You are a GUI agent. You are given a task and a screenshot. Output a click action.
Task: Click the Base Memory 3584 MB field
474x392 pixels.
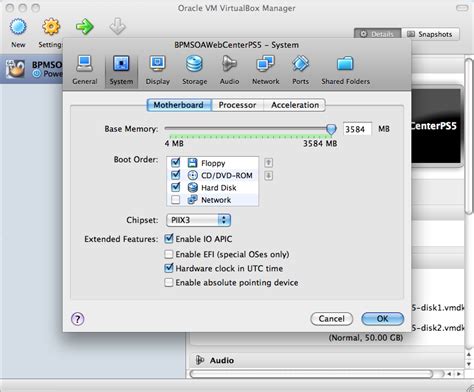coord(357,129)
